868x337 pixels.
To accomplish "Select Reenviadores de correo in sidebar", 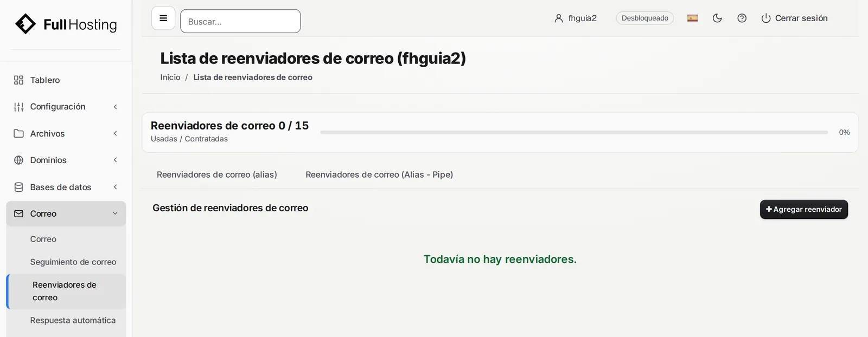I will tap(66, 291).
